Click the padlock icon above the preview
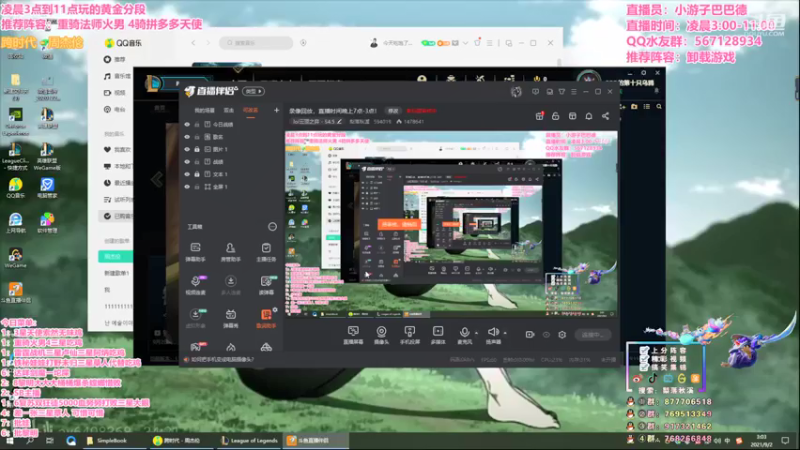Viewport: 800px width, 450px height. tap(556, 116)
